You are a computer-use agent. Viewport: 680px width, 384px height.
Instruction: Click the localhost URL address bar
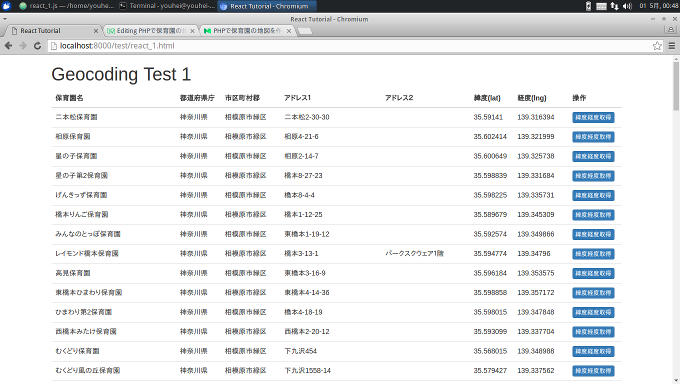tap(356, 46)
